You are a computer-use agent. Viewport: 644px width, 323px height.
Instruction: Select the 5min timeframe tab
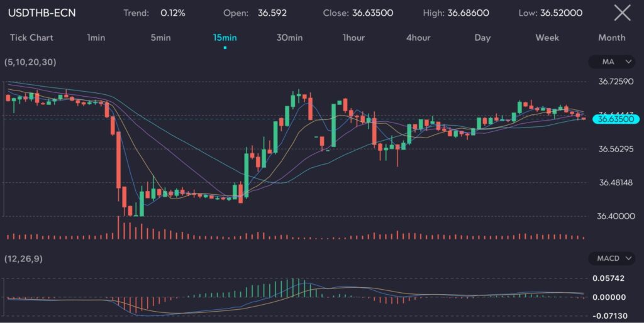(x=160, y=38)
